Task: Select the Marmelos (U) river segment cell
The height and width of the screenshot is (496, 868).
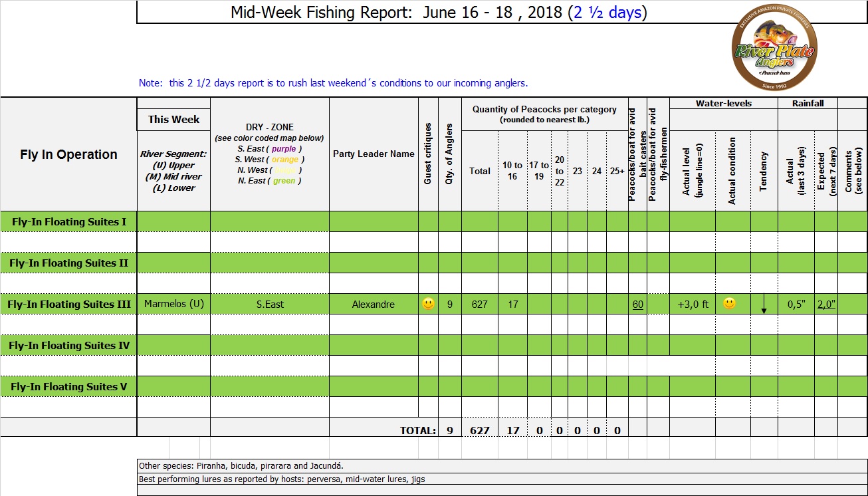Action: [x=173, y=305]
